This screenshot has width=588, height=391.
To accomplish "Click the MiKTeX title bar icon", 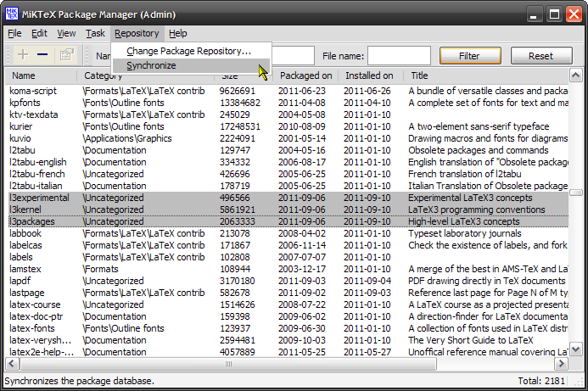I will [x=12, y=14].
